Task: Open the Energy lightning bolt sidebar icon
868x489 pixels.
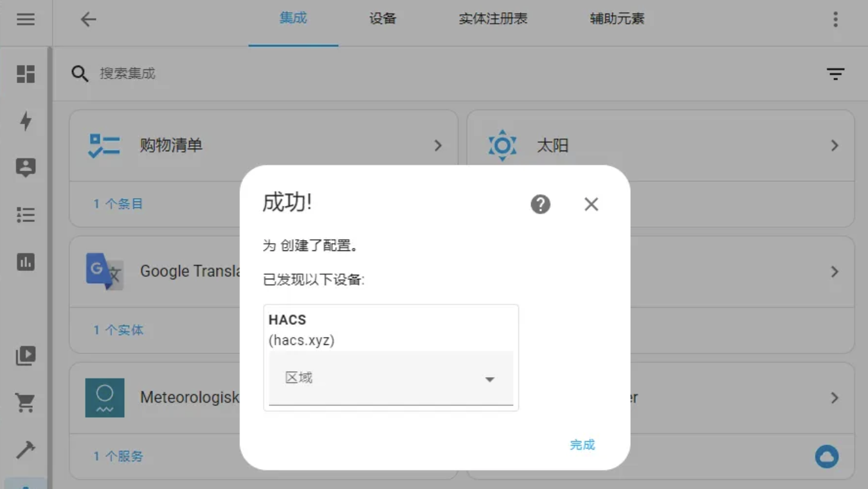Action: click(x=26, y=120)
